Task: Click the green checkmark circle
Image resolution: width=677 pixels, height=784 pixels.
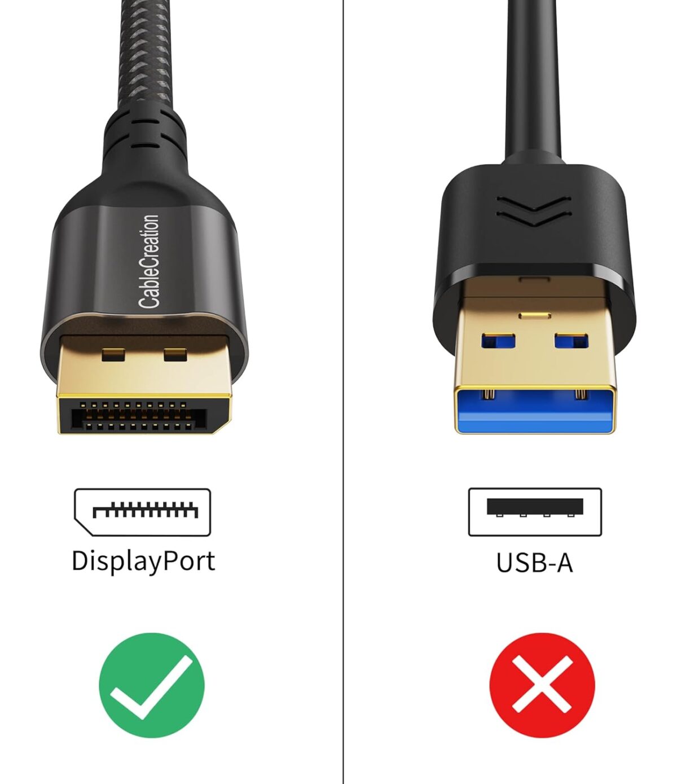Action: coord(151,685)
